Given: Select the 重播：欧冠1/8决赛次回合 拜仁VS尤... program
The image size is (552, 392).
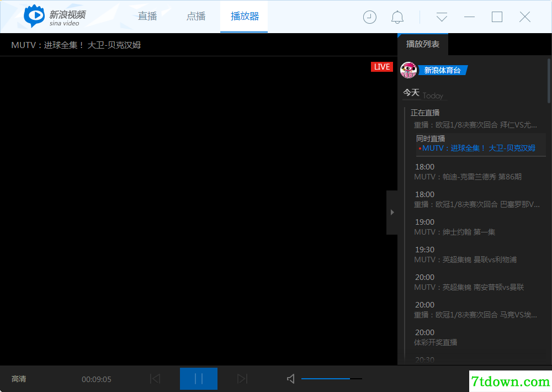Looking at the screenshot, I should [x=475, y=125].
